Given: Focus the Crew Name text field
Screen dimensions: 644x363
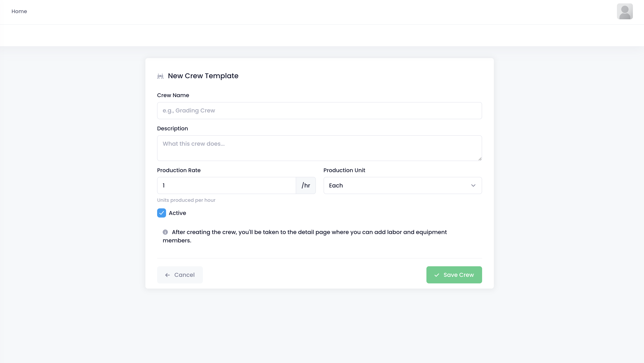Looking at the screenshot, I should (319, 111).
